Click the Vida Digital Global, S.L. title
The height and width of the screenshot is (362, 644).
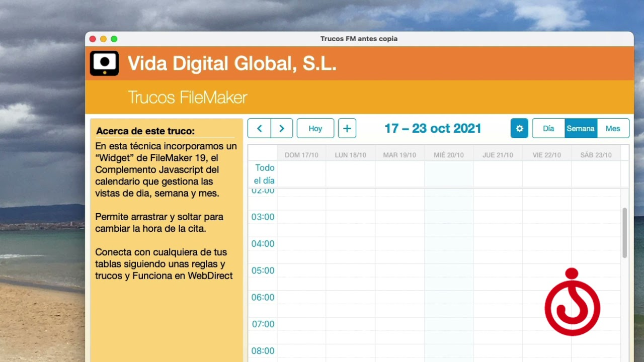pyautogui.click(x=232, y=63)
